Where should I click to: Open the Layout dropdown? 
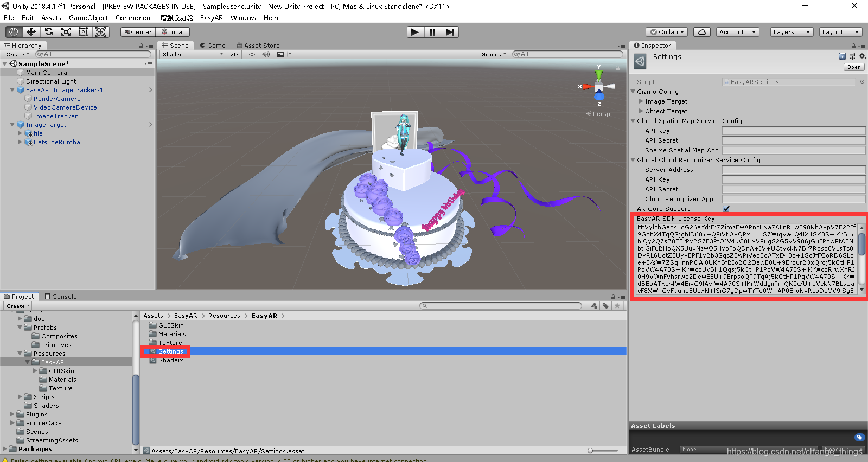840,32
